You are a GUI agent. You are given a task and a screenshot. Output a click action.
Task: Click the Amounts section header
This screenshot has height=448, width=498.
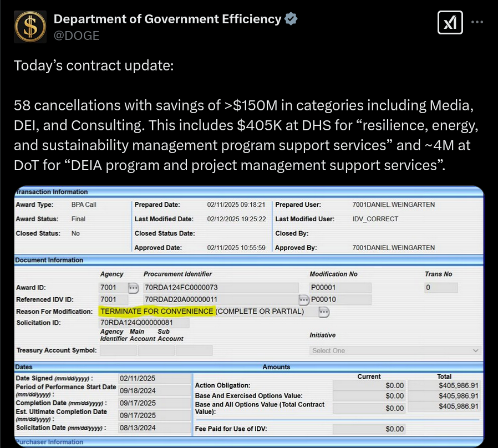276,366
